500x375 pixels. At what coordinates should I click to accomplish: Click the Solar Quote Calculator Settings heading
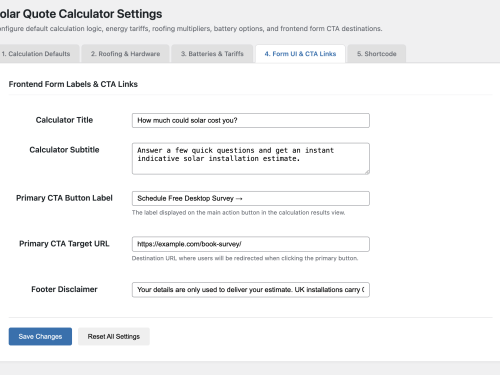(x=81, y=14)
